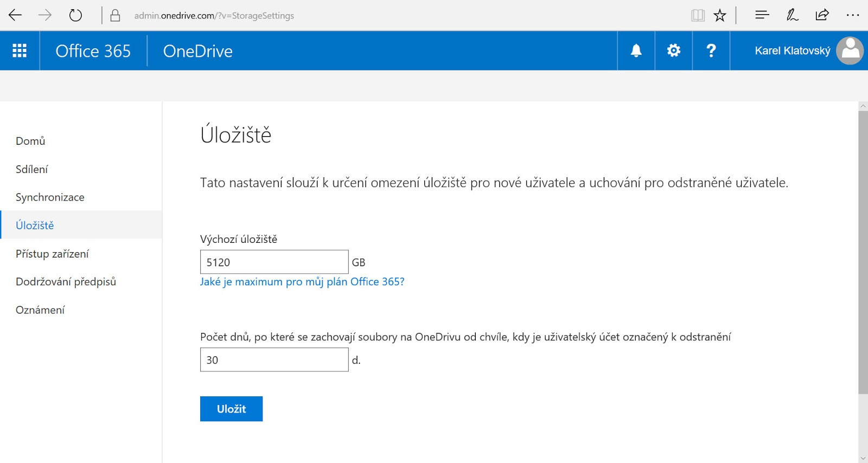Screen dimensions: 868x463
Task: Click the retention days field showing 30
Action: tap(274, 359)
